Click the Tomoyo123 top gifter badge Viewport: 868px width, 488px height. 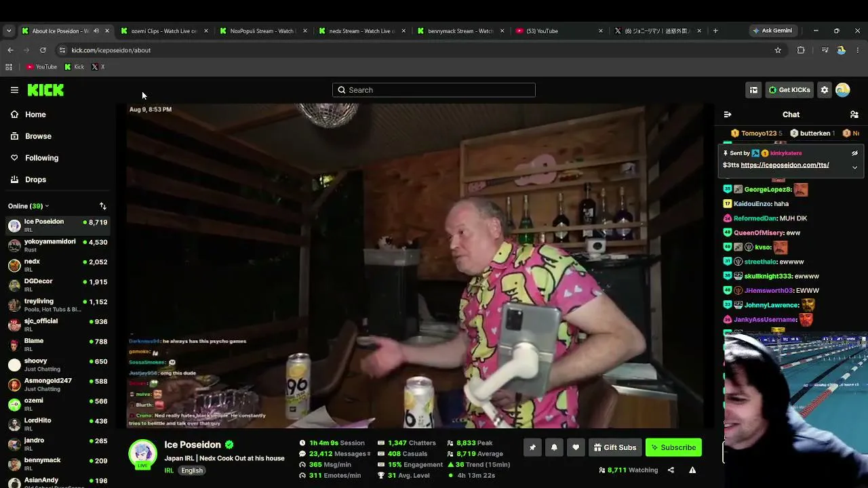(x=756, y=134)
